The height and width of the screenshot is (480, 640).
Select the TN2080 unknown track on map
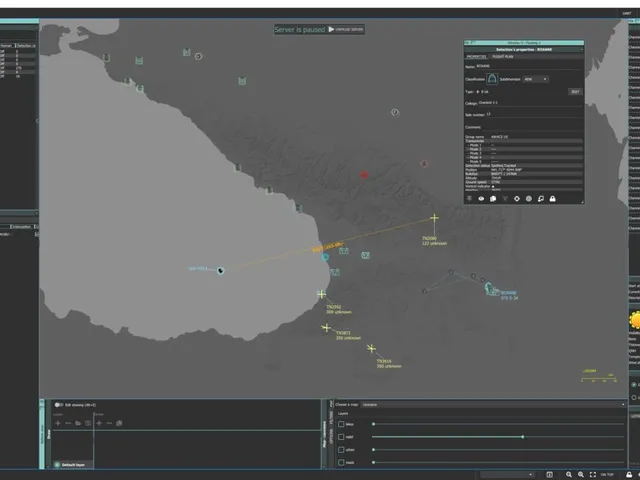(x=434, y=218)
